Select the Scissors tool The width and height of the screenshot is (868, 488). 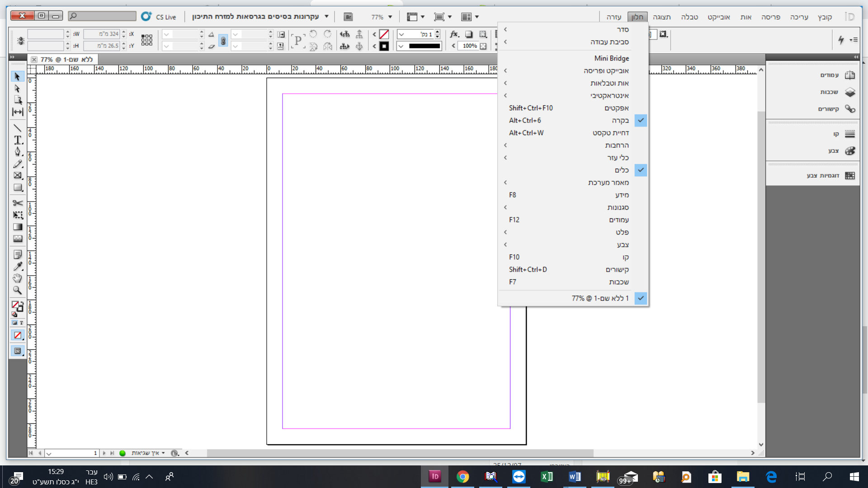click(x=18, y=203)
